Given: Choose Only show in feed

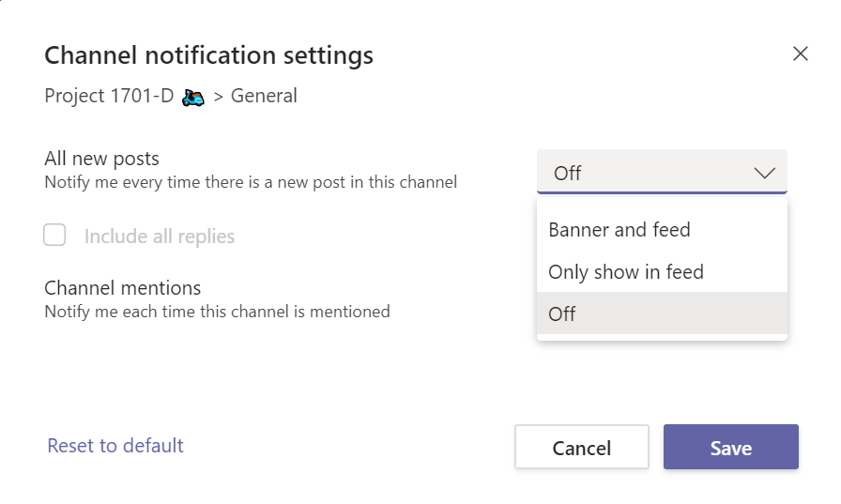Looking at the screenshot, I should [626, 272].
